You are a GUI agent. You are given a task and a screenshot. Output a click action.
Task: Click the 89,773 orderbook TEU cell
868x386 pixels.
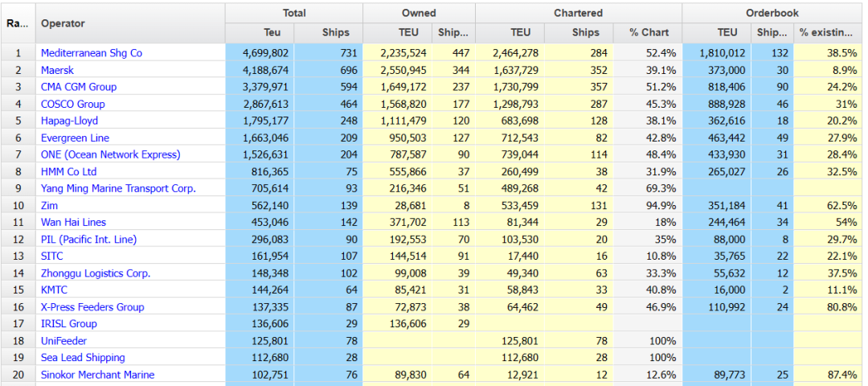click(x=716, y=375)
